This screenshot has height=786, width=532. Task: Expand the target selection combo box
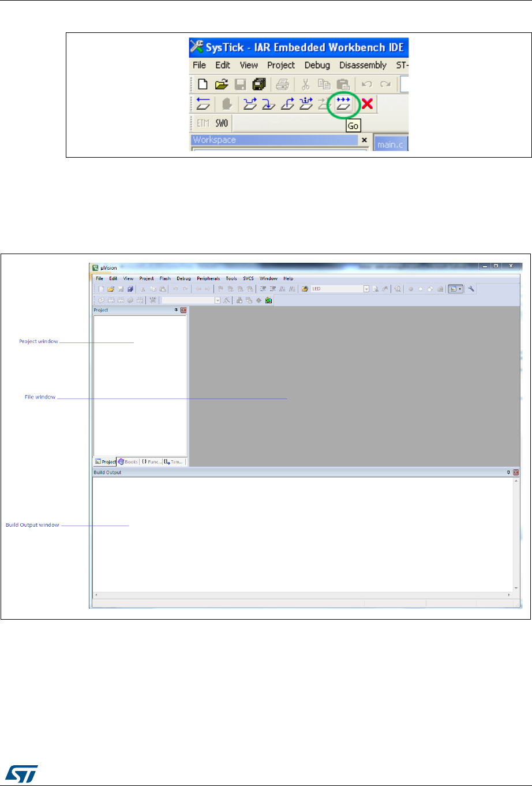pos(218,300)
